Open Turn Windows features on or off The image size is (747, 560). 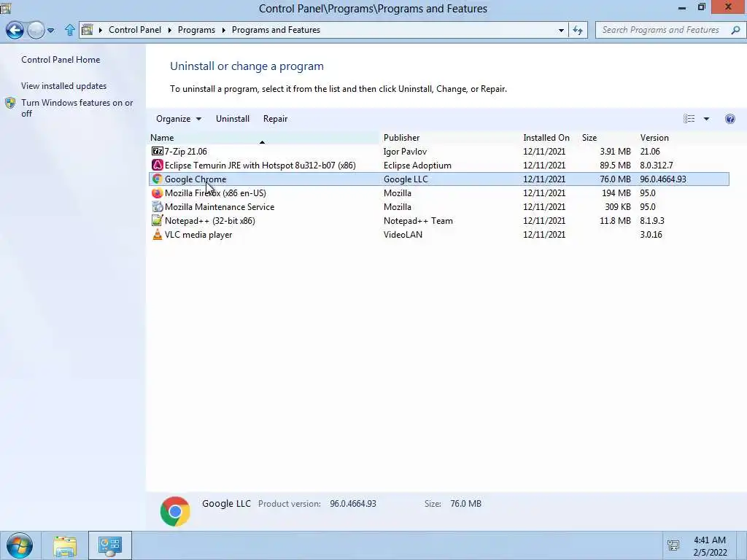point(77,108)
